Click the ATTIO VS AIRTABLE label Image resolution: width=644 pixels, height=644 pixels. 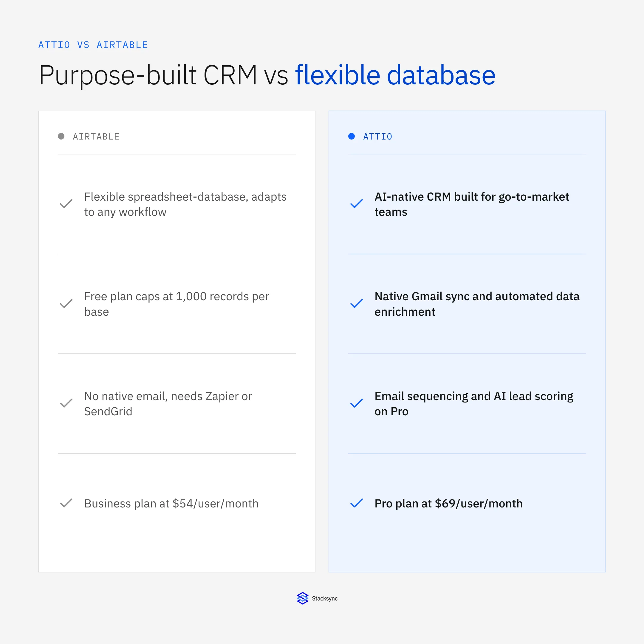[x=93, y=45]
